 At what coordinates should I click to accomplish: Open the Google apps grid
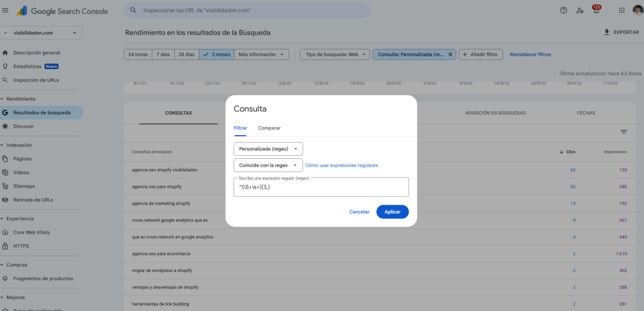(x=621, y=11)
